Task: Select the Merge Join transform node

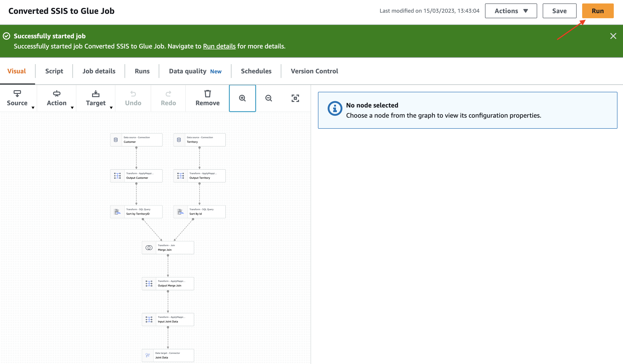Action: [x=168, y=248]
